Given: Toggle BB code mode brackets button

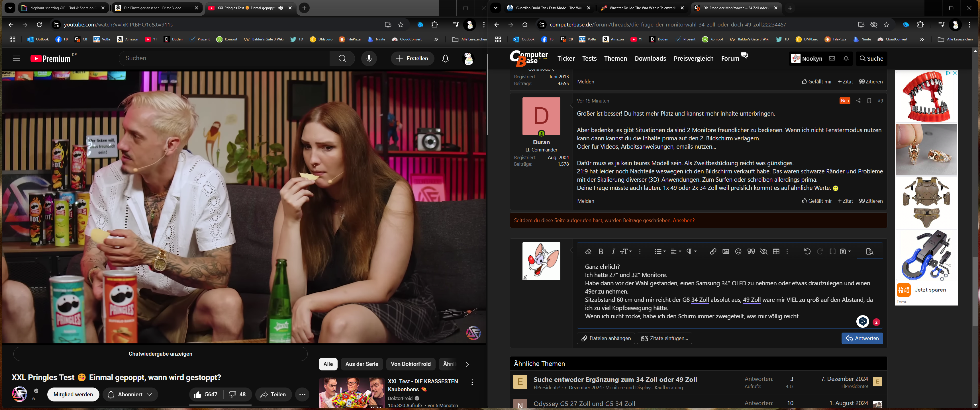Looking at the screenshot, I should click(832, 251).
